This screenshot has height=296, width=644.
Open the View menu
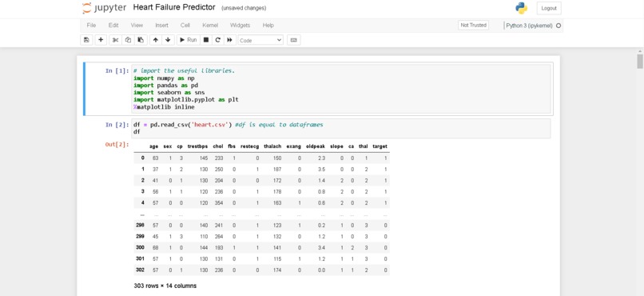(x=137, y=25)
